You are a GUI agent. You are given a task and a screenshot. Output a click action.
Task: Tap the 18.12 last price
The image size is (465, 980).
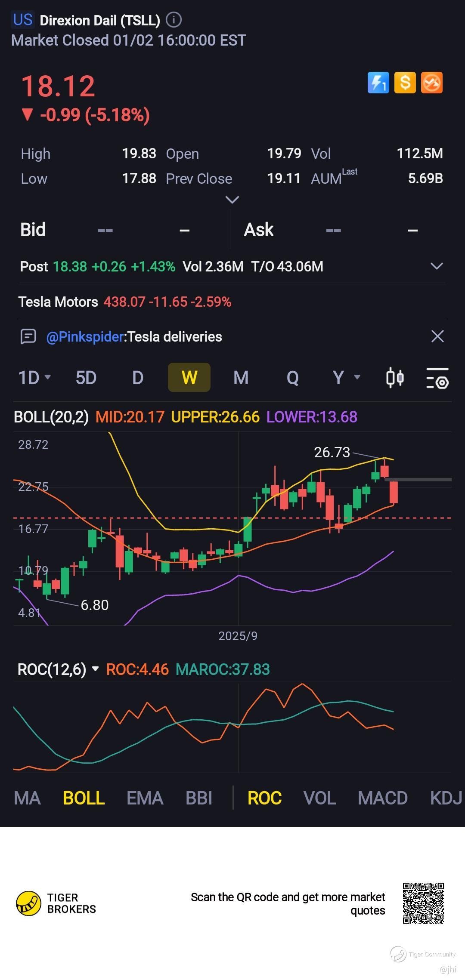point(58,86)
